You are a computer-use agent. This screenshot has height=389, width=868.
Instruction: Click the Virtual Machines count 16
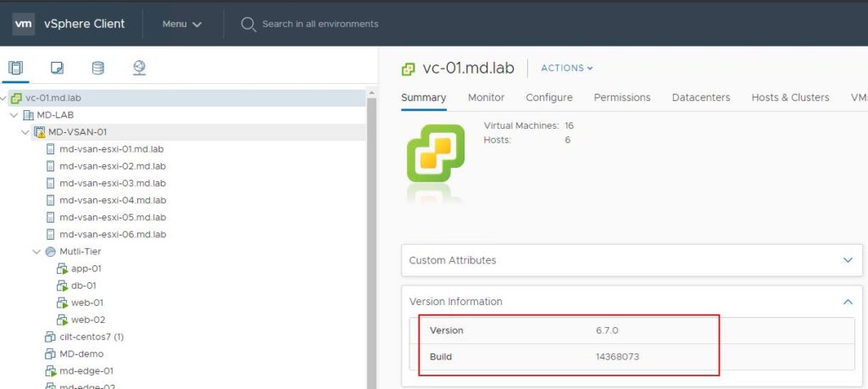[569, 125]
